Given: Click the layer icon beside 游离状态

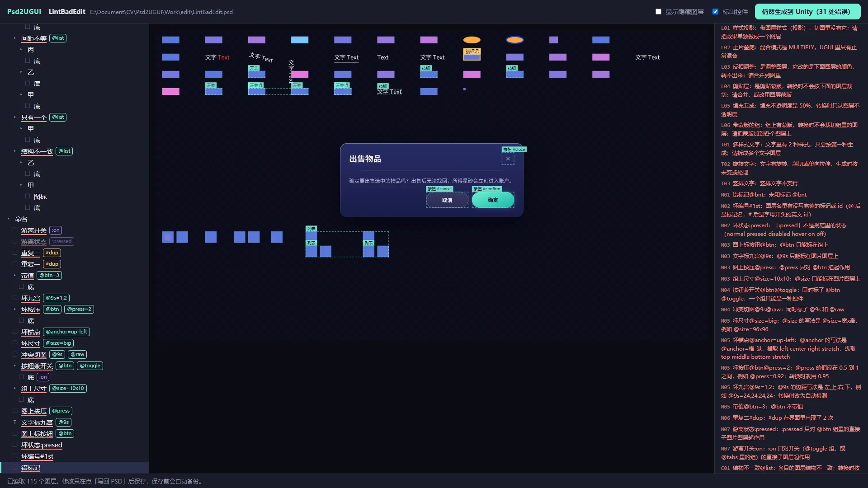Looking at the screenshot, I should point(15,241).
